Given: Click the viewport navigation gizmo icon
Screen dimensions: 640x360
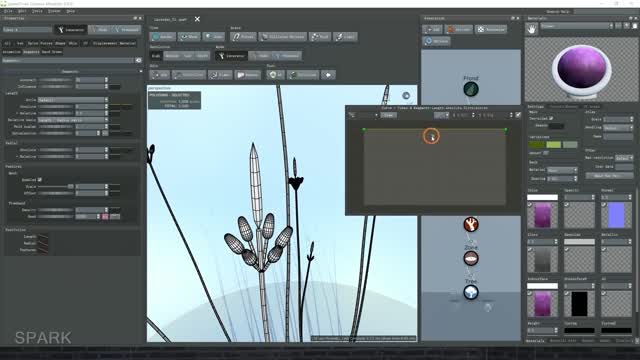Looking at the screenshot, I should pos(406,96).
